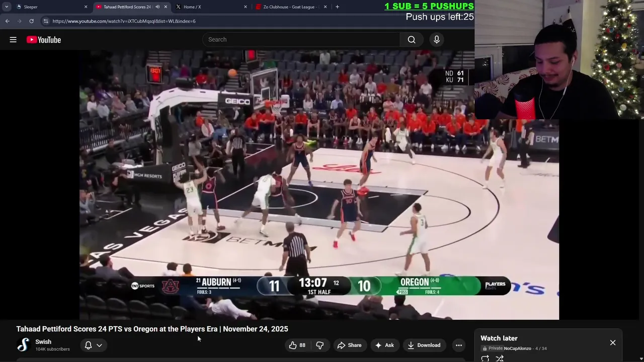Start voice search with microphone icon

437,40
